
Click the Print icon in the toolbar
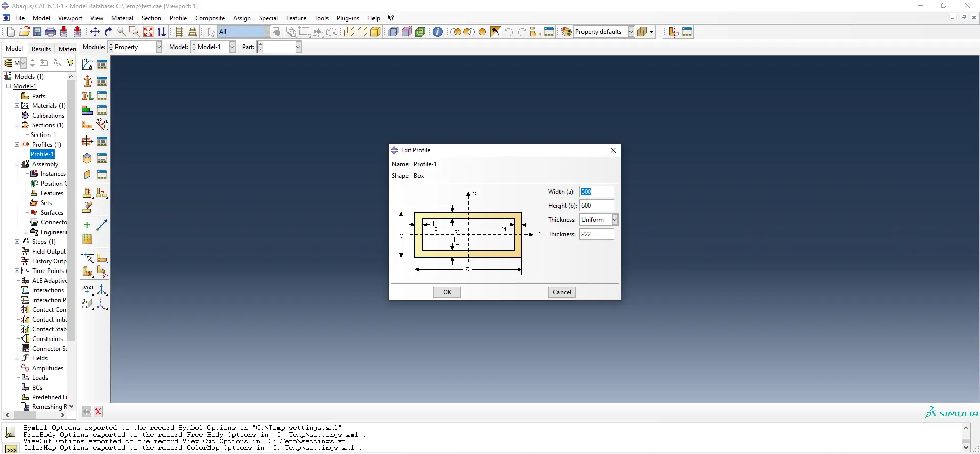click(51, 32)
